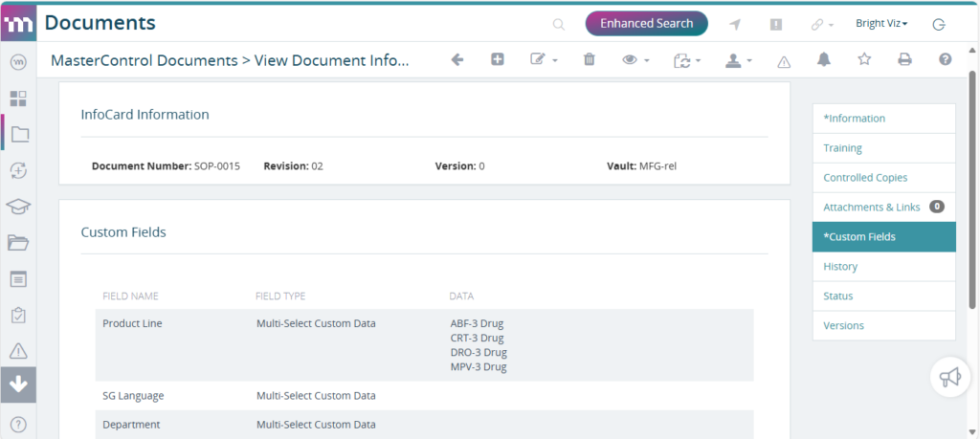
Task: Click the navigation arrow icon in header
Action: tap(736, 24)
